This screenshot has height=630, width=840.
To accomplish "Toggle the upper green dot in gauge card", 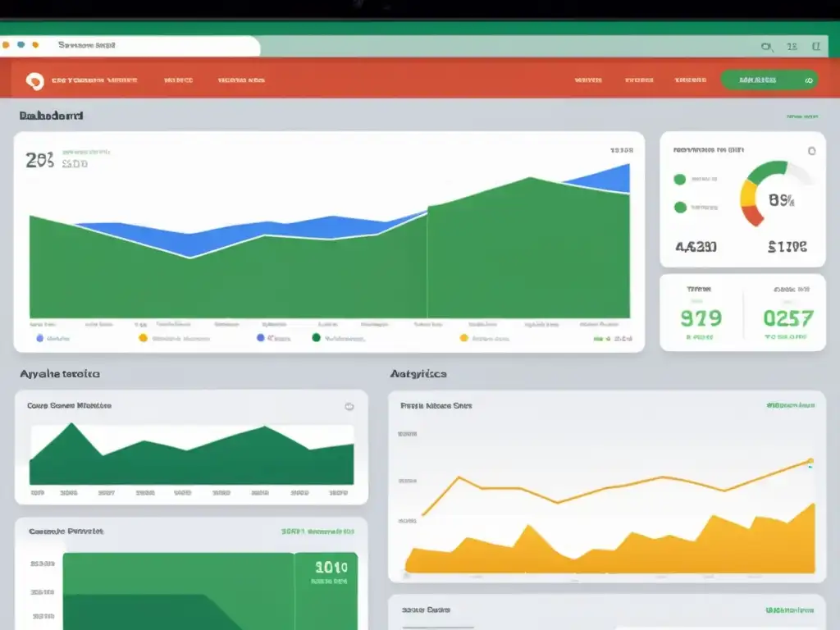I will pyautogui.click(x=679, y=179).
